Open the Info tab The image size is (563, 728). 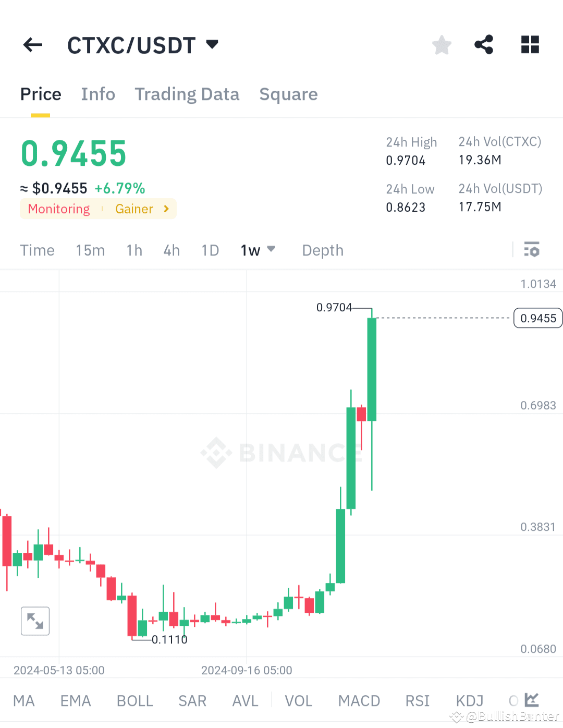pos(98,94)
